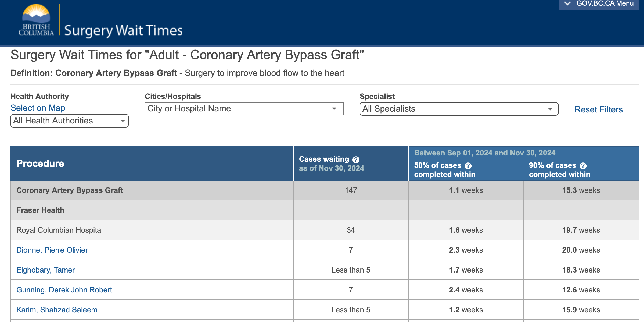Open the City or Hospital Name dropdown
This screenshot has height=322, width=644.
[x=334, y=109]
